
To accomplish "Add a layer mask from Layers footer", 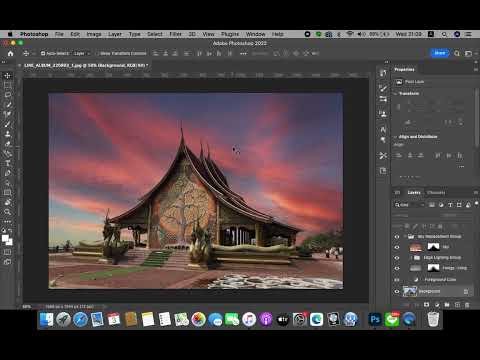I will tap(426, 305).
